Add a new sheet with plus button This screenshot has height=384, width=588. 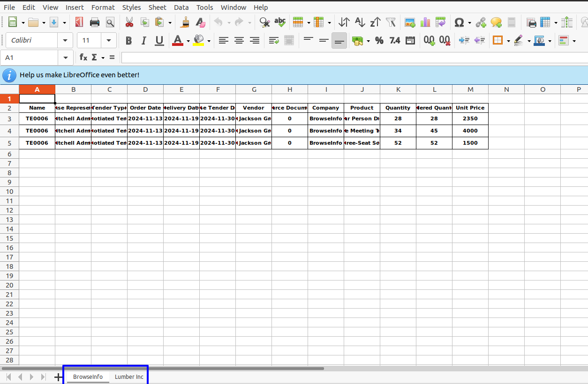[x=59, y=377]
